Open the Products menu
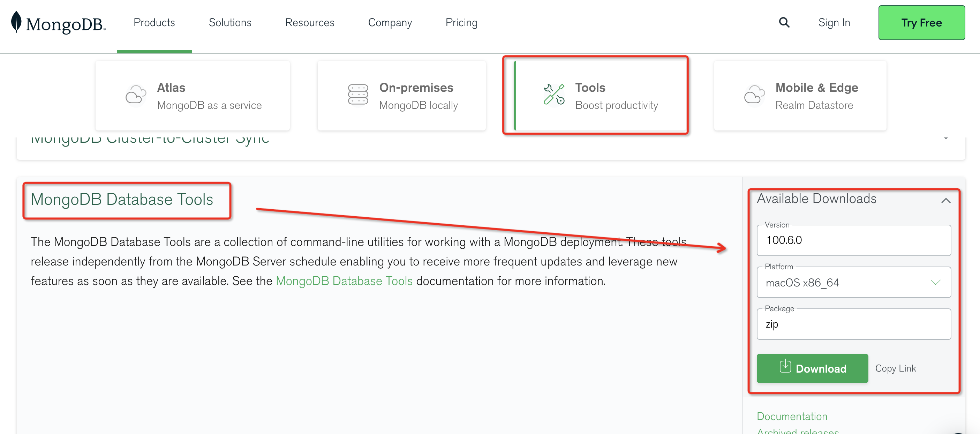This screenshot has width=980, height=434. [x=154, y=22]
